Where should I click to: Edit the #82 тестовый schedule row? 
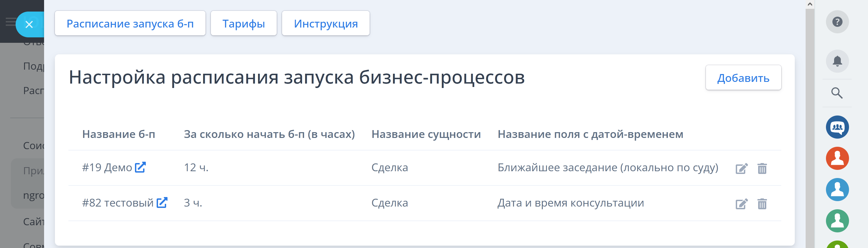tap(742, 204)
